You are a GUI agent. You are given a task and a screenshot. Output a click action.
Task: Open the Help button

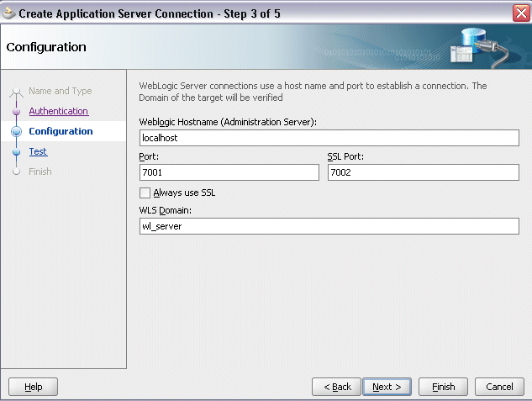[x=34, y=387]
